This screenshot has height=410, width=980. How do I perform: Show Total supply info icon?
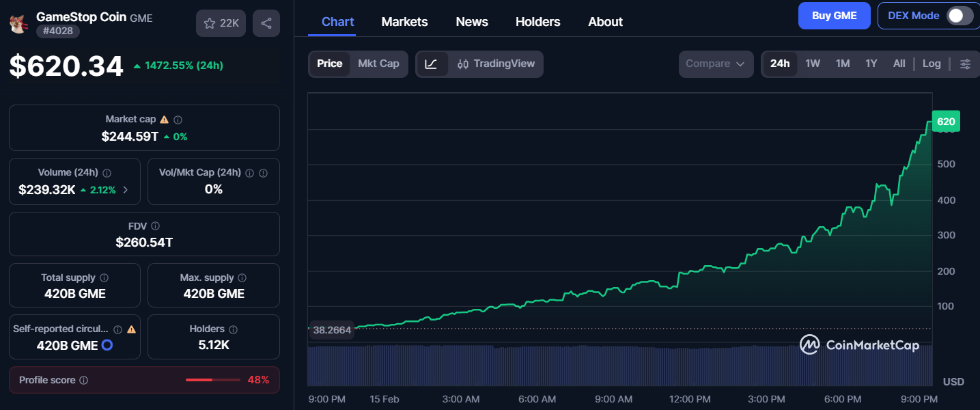(x=104, y=278)
